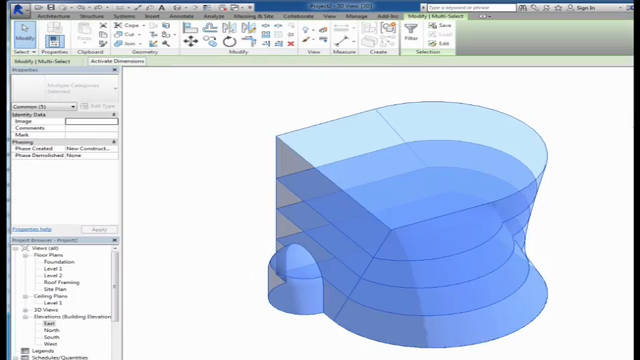Click the keyword search box
The image size is (640, 360).
click(x=471, y=7)
